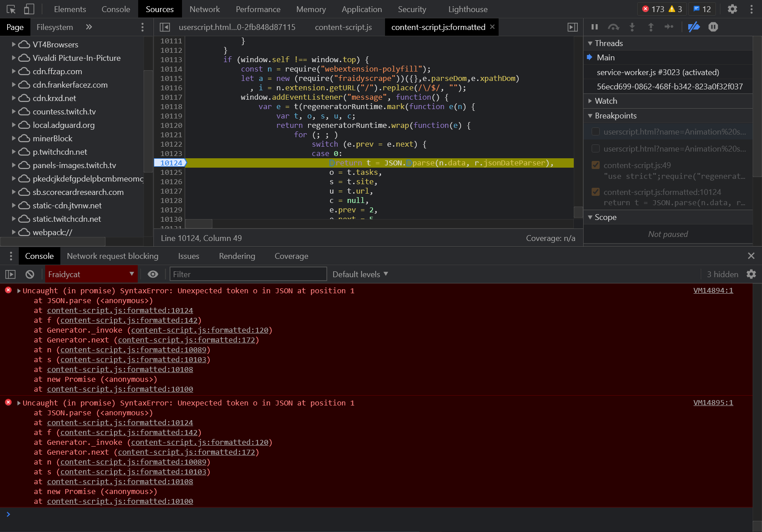Hide the navigator pane using toggle icon
This screenshot has height=532, width=762.
coord(165,27)
